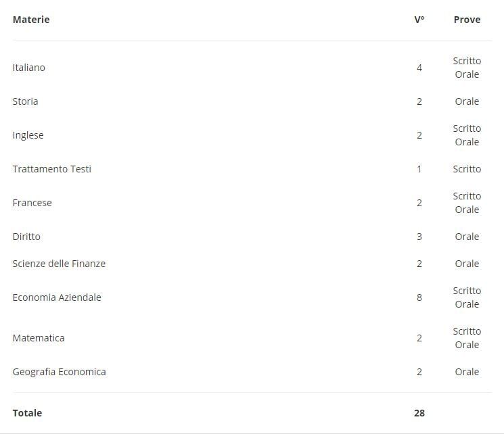Click the Francese subject name

(32, 203)
